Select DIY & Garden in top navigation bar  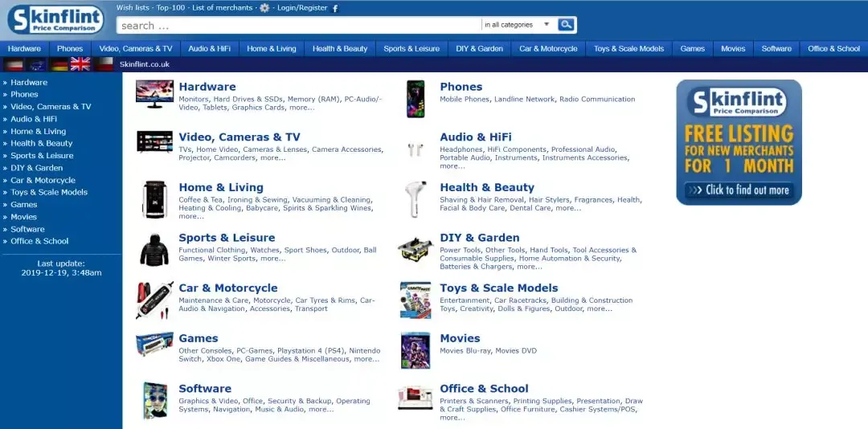tap(479, 49)
